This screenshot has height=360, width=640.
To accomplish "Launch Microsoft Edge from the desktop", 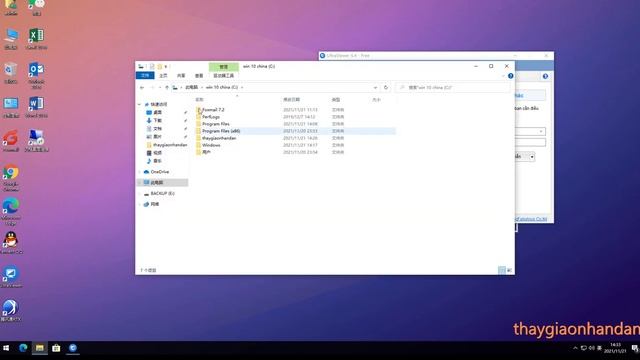I will tap(11, 212).
